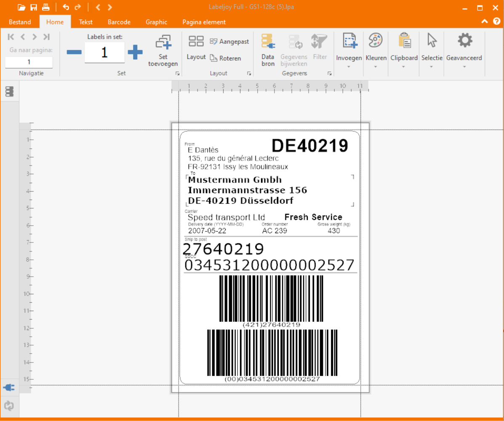Select the 034531200000002527 SSCC text

tap(269, 265)
